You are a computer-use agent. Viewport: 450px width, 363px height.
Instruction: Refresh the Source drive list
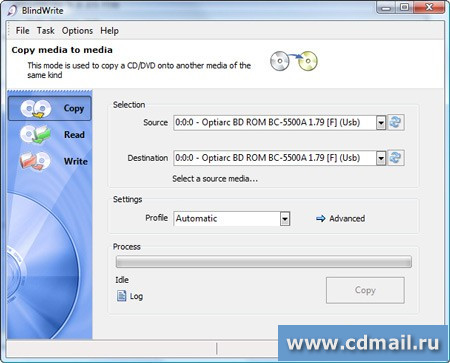coord(396,122)
